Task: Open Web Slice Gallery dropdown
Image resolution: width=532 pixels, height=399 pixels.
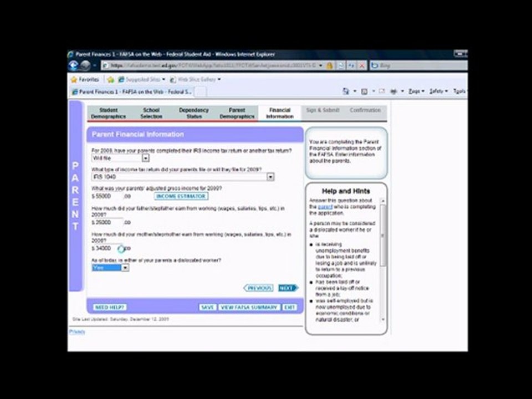Action: click(x=195, y=79)
